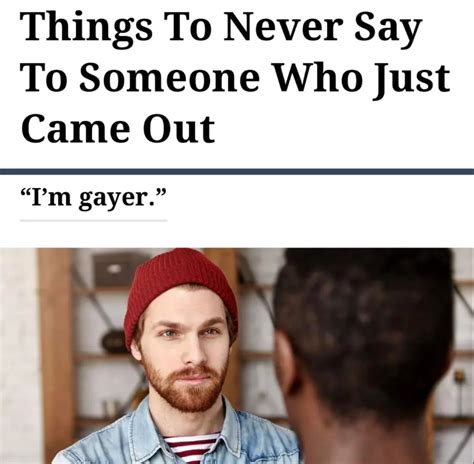Click the thin gray underline below the quote
Viewport: 474px width, 464px height.
[x=93, y=220]
